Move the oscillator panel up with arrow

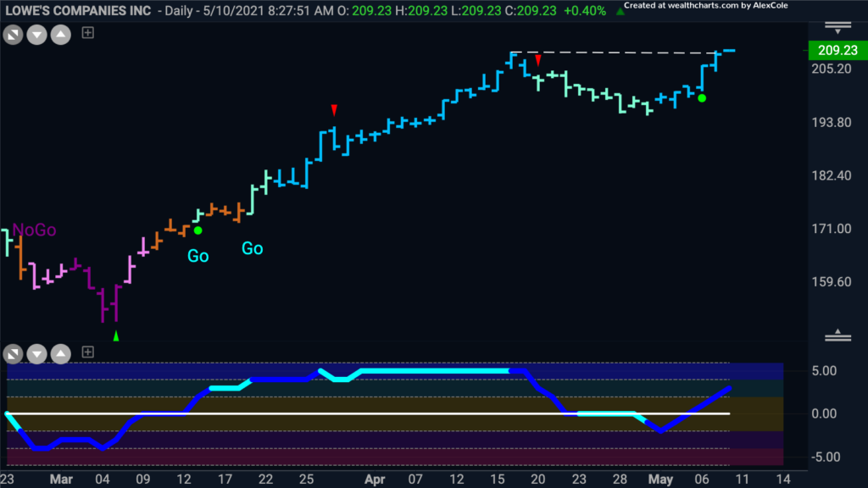[61, 354]
